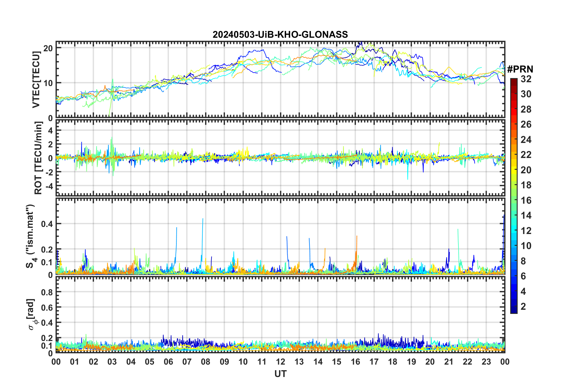
Task: Click the σφ[rad] y-axis label
Action: coord(32,314)
